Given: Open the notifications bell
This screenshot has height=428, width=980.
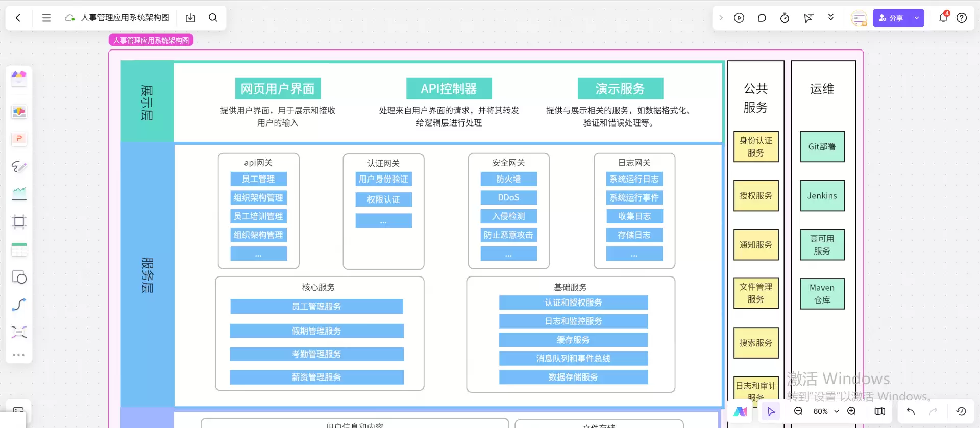Looking at the screenshot, I should click(x=943, y=18).
